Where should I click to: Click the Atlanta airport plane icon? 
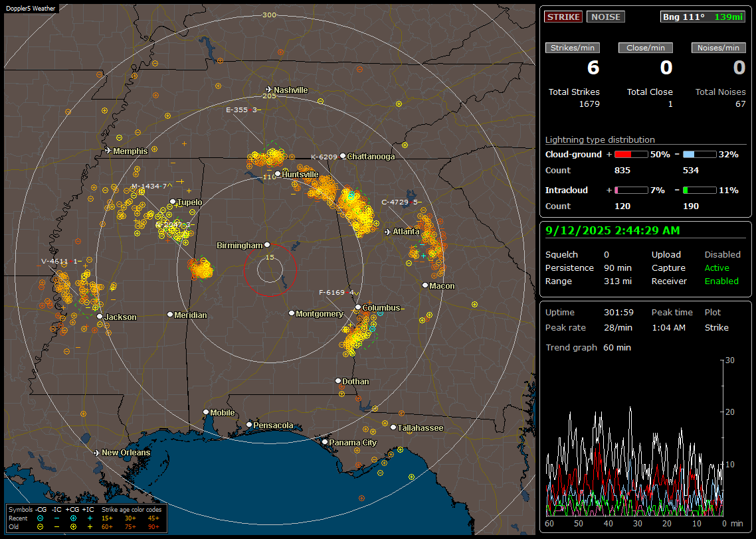[x=388, y=232]
